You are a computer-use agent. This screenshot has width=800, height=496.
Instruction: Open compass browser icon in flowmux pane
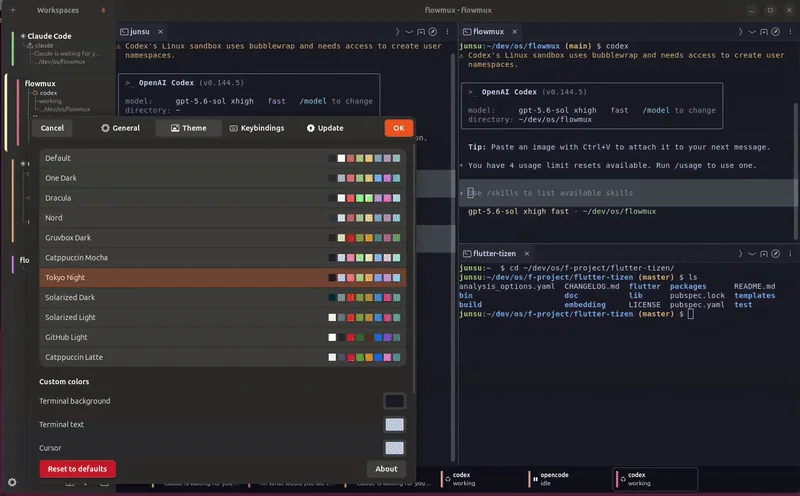click(x=776, y=32)
